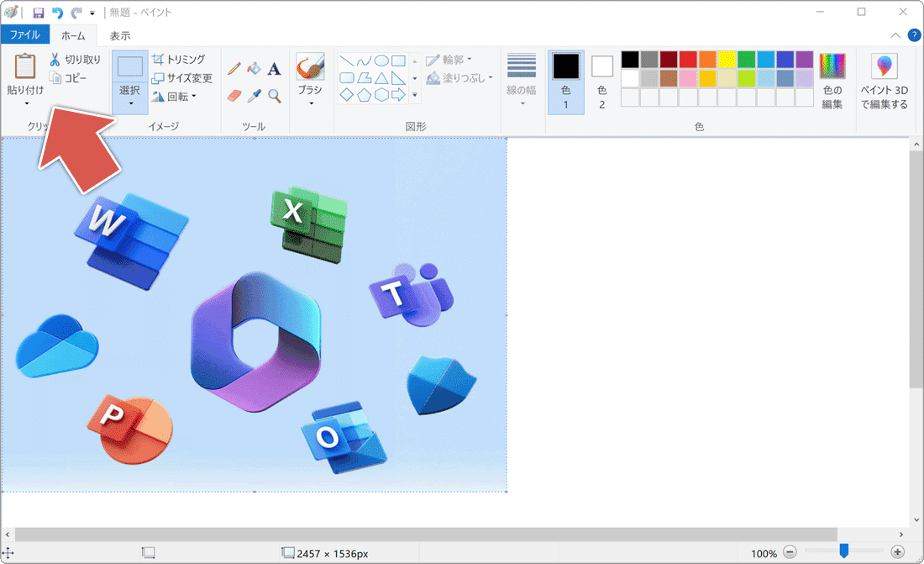
Task: Click the Cut (切り取り) button
Action: (75, 60)
